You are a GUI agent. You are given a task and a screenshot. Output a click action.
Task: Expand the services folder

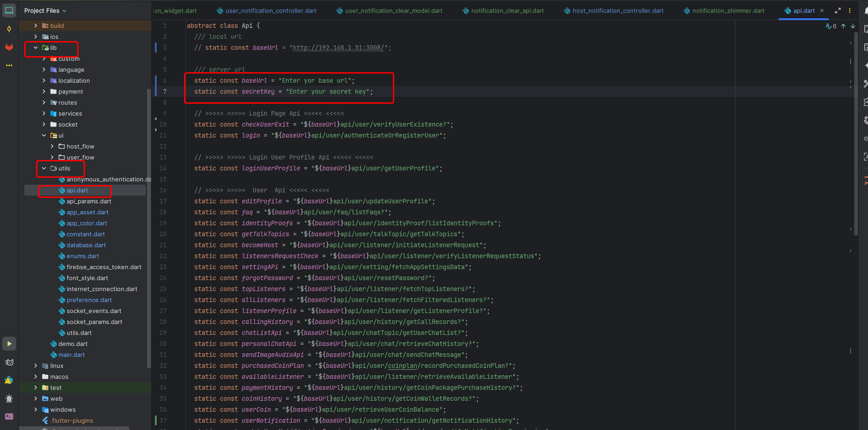[44, 114]
